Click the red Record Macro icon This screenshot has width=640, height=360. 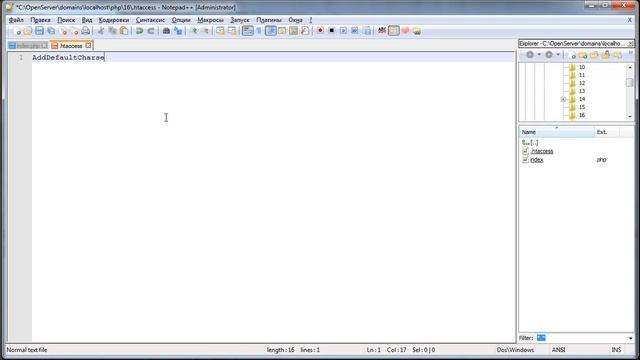pyautogui.click(x=320, y=31)
